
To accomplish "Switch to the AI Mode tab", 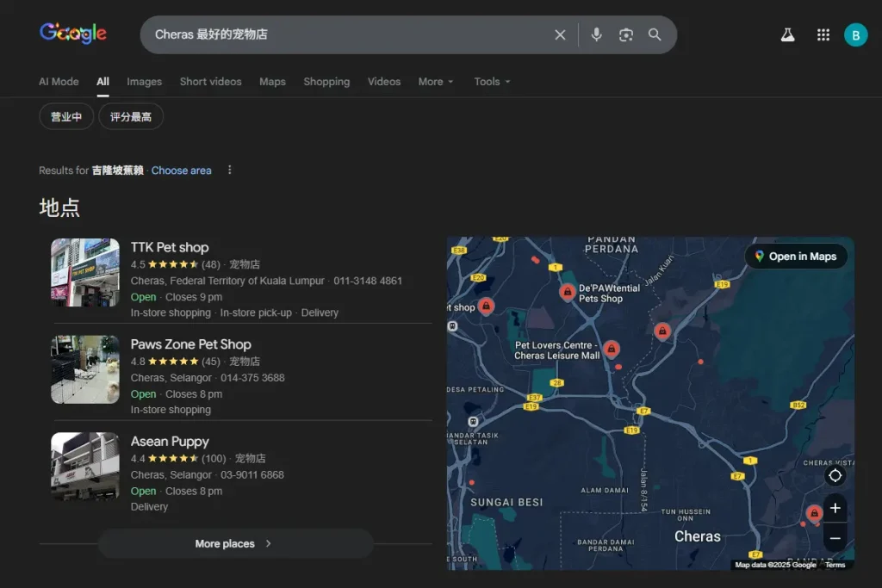I will [59, 82].
